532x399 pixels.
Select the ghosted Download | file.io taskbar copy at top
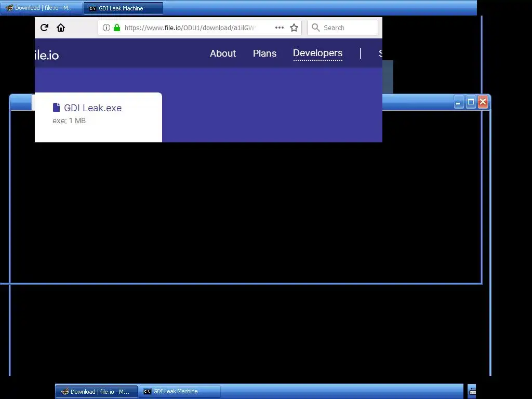(42, 8)
